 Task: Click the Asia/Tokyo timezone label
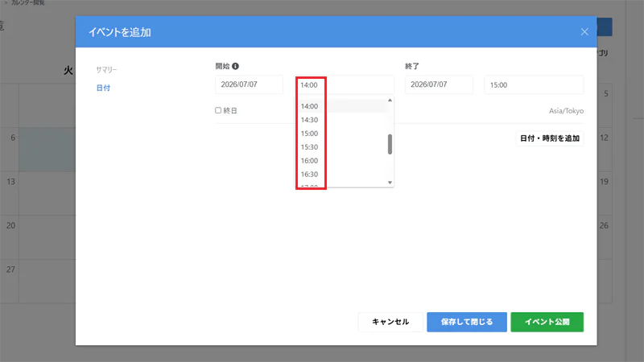pyautogui.click(x=566, y=111)
